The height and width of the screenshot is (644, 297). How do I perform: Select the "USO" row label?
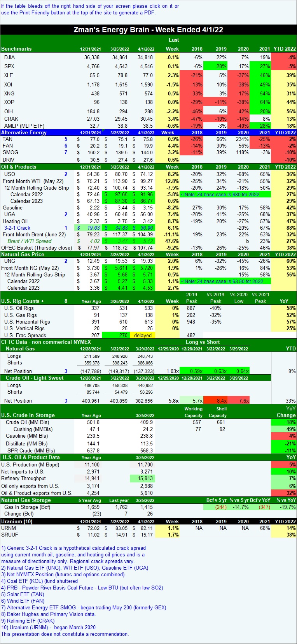pyautogui.click(x=9, y=174)
